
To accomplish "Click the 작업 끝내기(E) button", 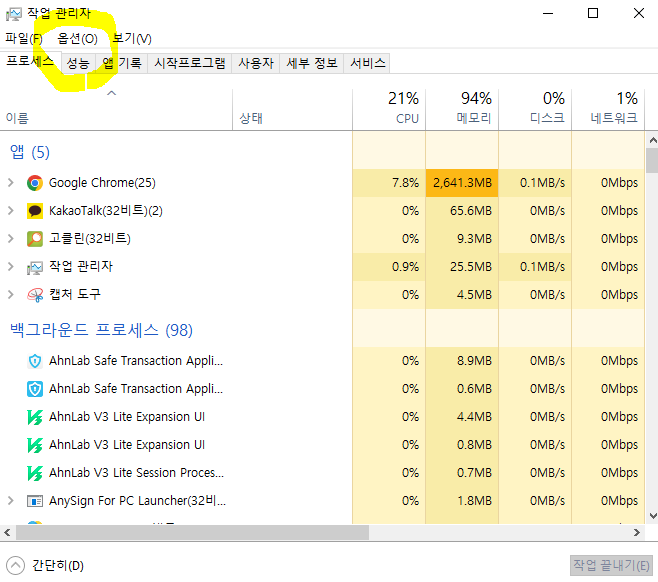I will click(x=611, y=566).
